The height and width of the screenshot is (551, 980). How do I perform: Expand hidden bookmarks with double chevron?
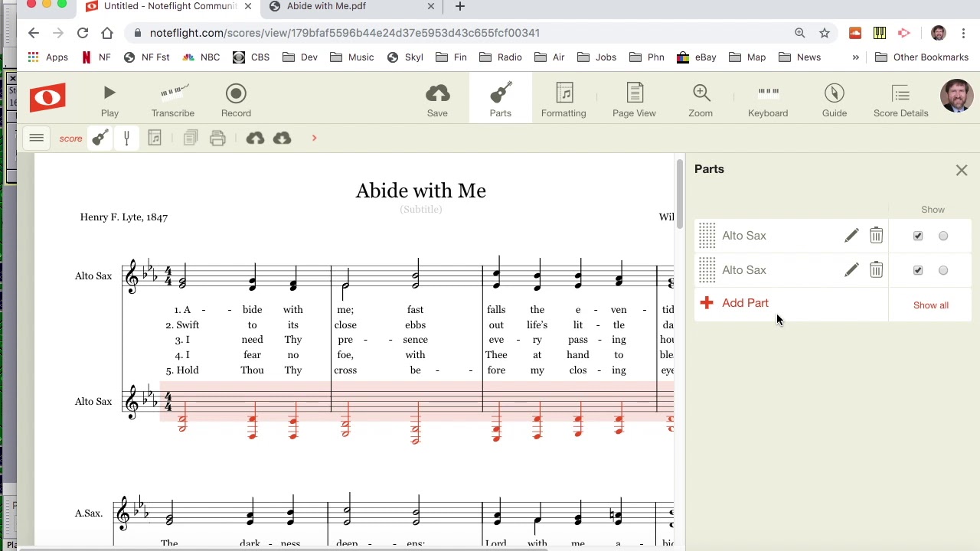point(855,57)
